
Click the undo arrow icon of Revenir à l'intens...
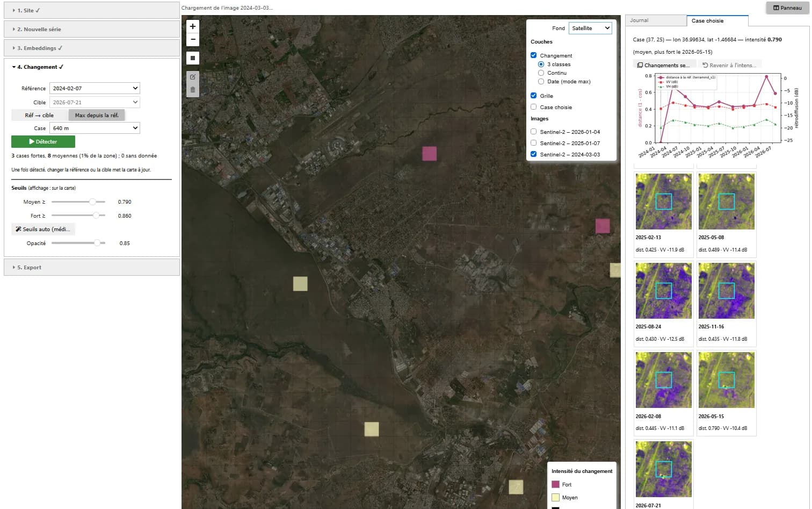pos(705,65)
